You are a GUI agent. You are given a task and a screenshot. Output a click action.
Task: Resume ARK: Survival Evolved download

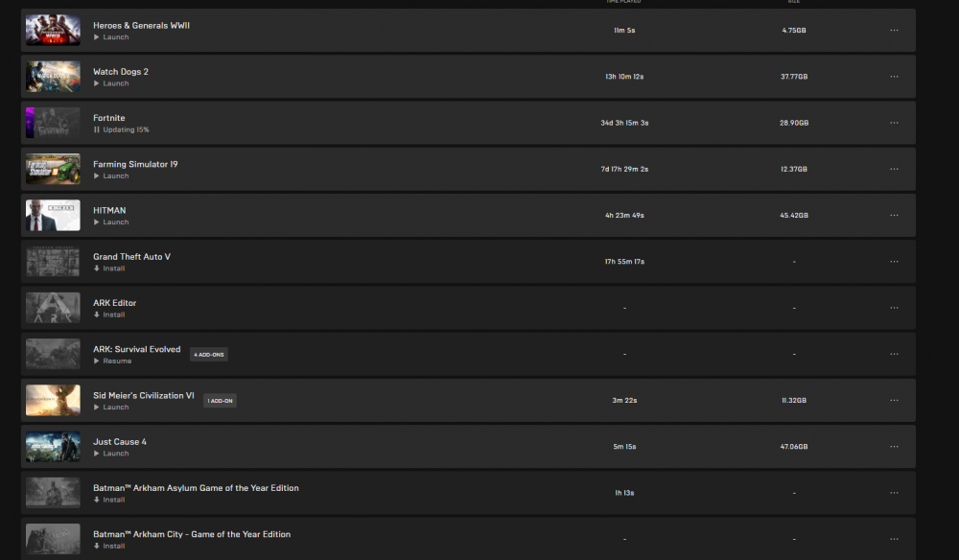(x=112, y=362)
